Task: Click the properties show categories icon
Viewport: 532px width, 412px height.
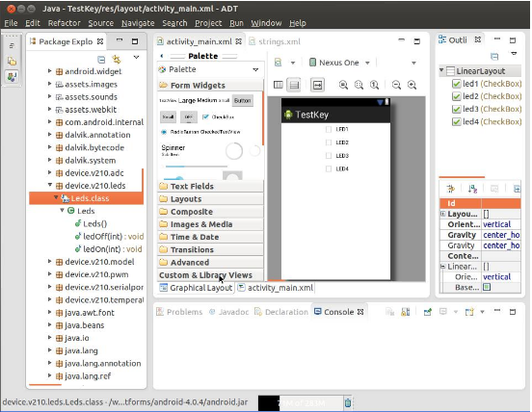Action: [451, 189]
